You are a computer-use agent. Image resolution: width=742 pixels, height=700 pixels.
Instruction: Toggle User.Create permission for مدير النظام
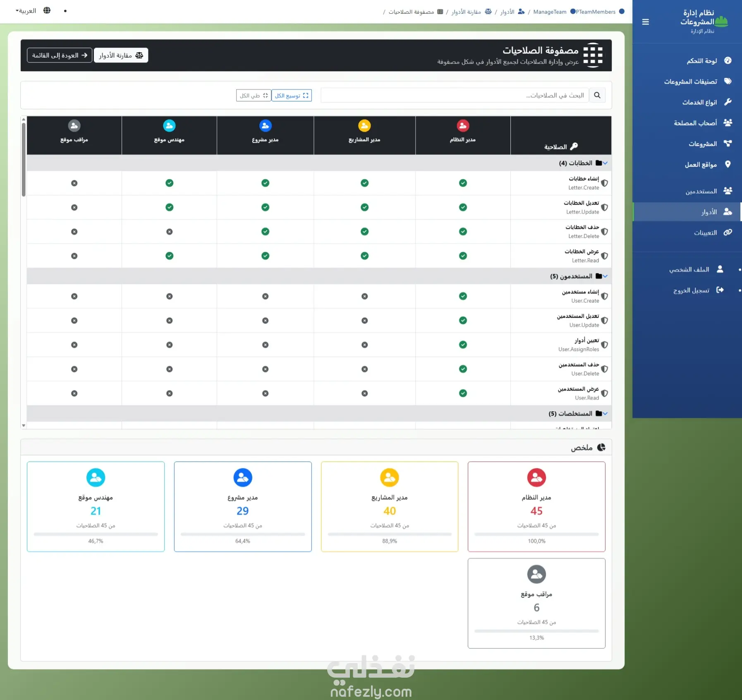tap(463, 296)
